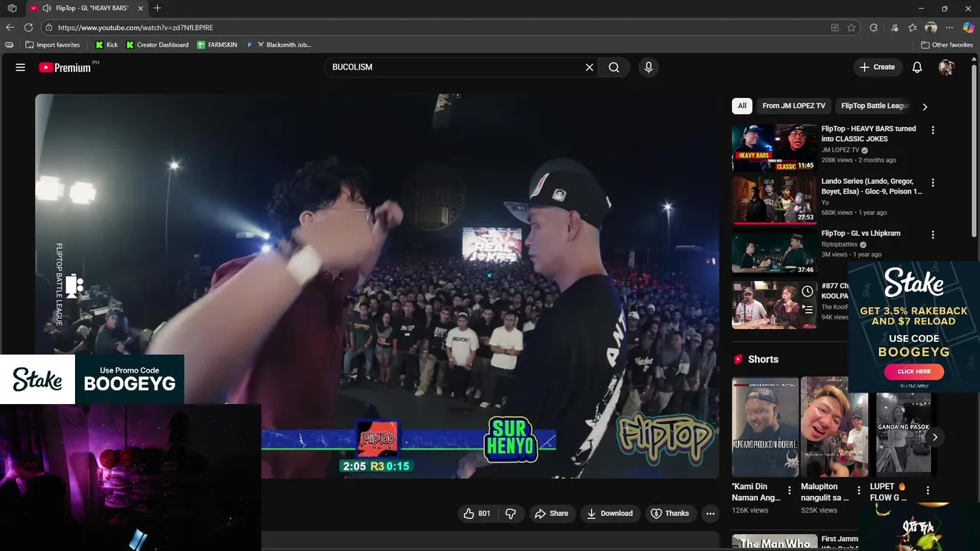Open menu of "LUPET FLOW G" short
Image resolution: width=980 pixels, height=551 pixels.
tap(927, 491)
